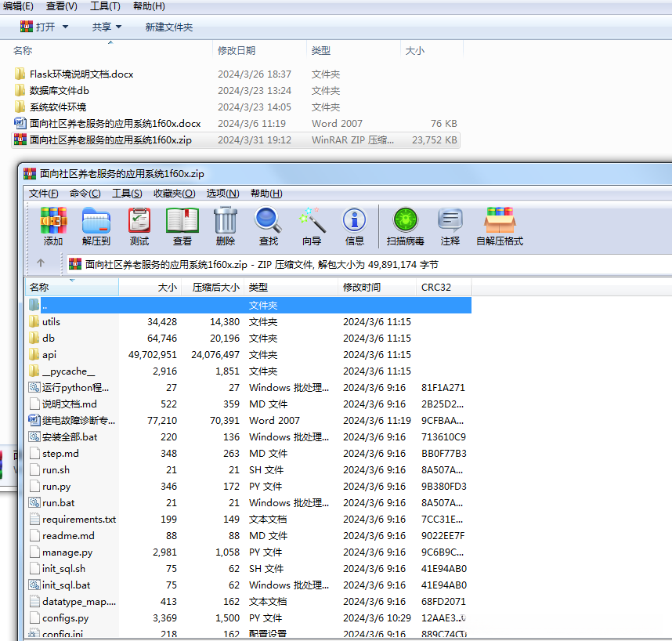Click 新建文件夹 button in Explorer
This screenshot has width=672, height=641.
point(169,27)
